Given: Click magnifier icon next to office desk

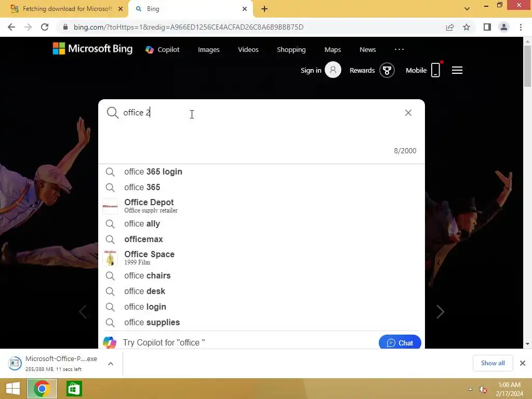Looking at the screenshot, I should tap(110, 291).
